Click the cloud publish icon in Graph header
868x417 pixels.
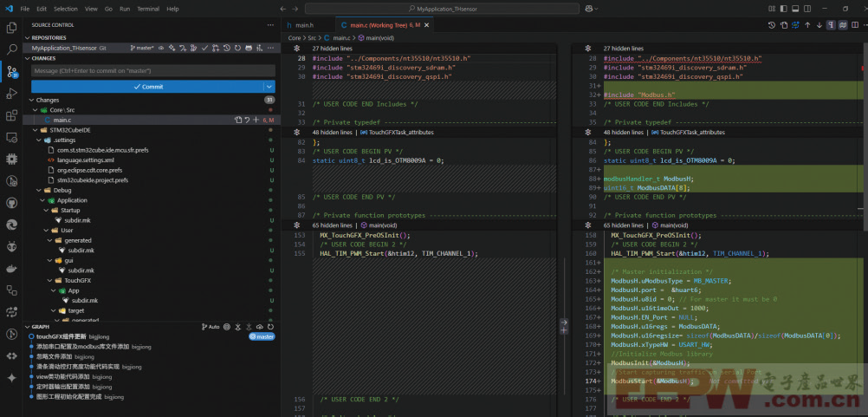point(260,327)
